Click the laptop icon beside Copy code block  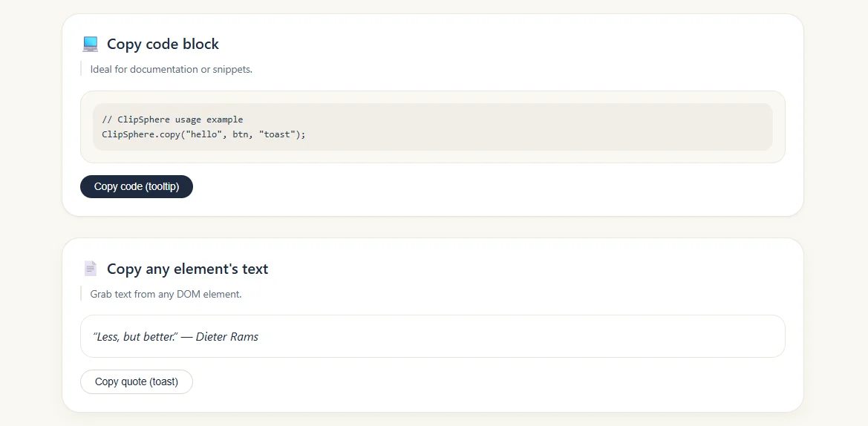(90, 45)
